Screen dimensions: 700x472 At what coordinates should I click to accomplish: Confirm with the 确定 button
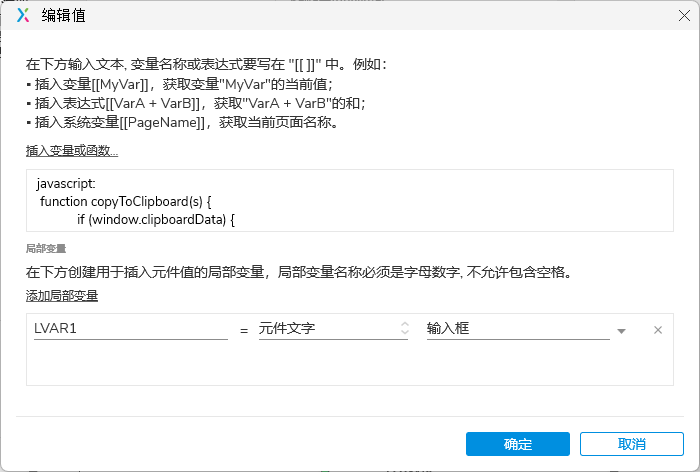518,444
